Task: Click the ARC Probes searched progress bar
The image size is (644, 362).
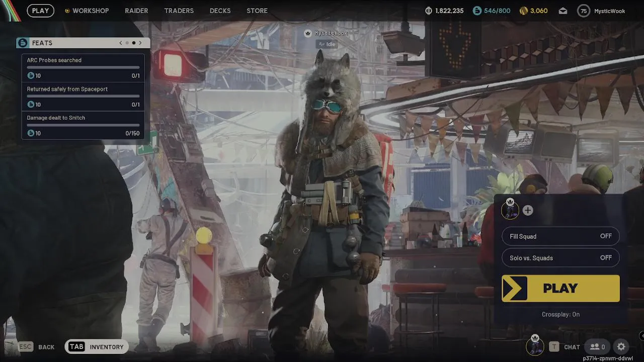Action: (83, 67)
